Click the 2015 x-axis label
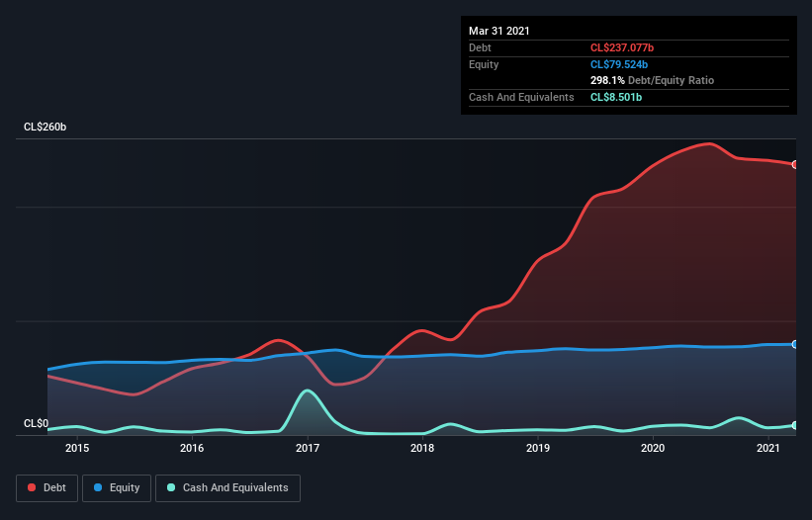812x520 pixels. tap(77, 448)
